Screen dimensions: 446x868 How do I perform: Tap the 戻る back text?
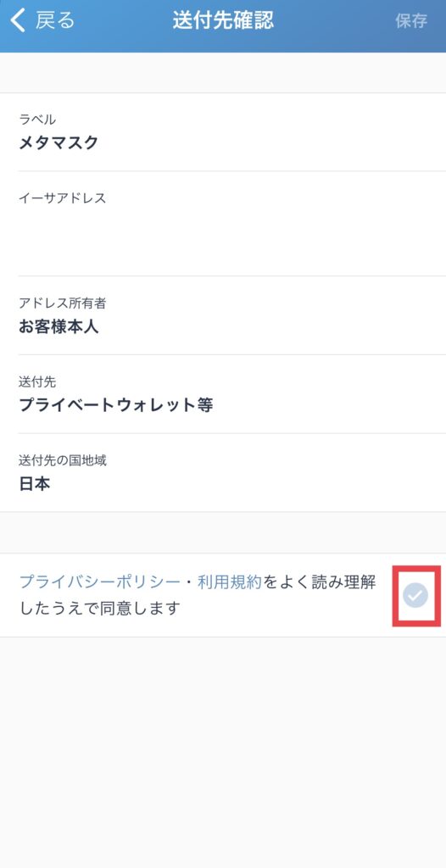click(x=55, y=20)
